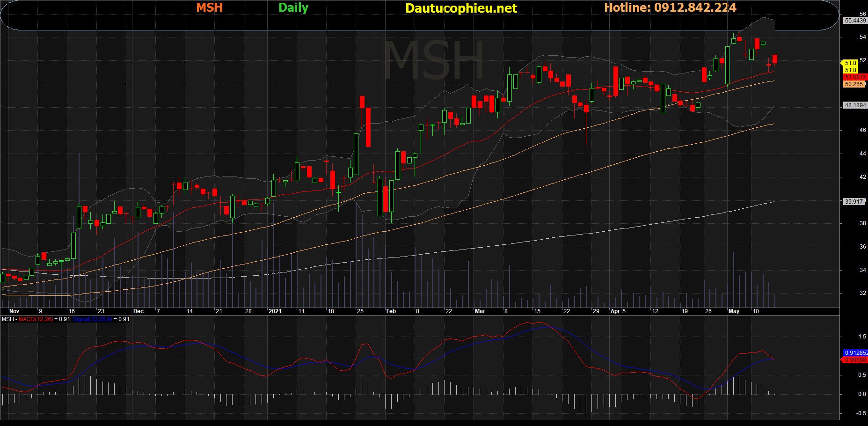The width and height of the screenshot is (868, 426).
Task: Click the 38 price axis value
Action: pos(863,223)
